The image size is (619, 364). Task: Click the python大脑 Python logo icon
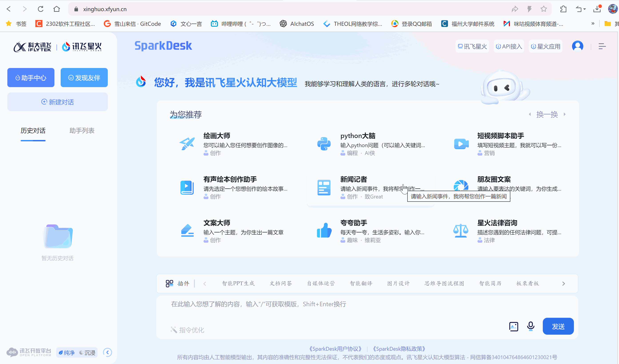coord(324,144)
